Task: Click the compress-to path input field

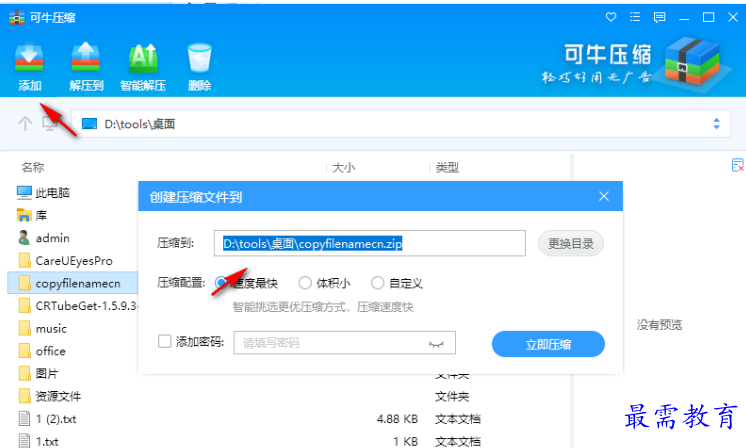Action: tap(370, 243)
